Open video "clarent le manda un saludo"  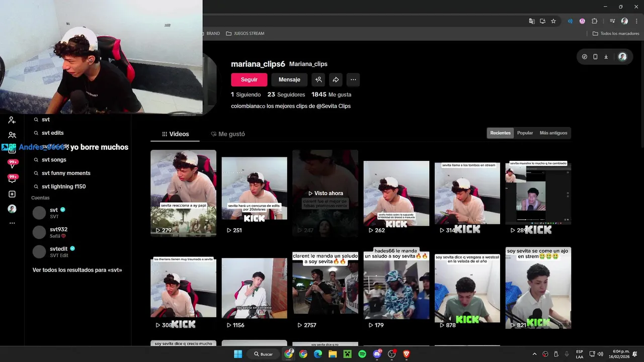click(325, 289)
